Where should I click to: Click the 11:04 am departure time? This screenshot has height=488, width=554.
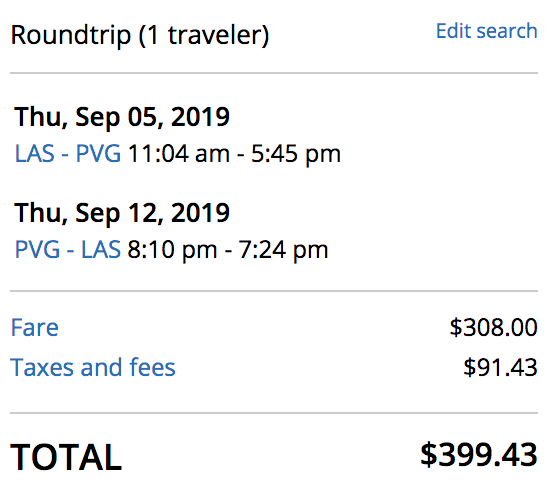tap(178, 154)
